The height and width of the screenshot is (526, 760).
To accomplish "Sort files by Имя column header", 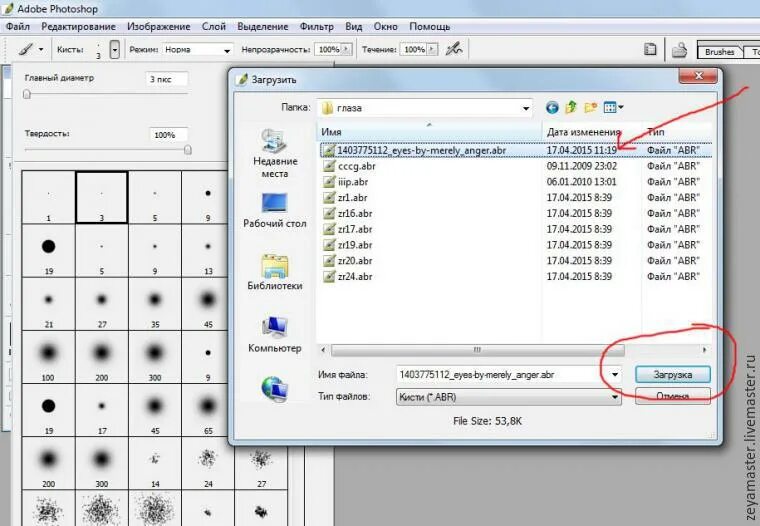I will click(429, 132).
